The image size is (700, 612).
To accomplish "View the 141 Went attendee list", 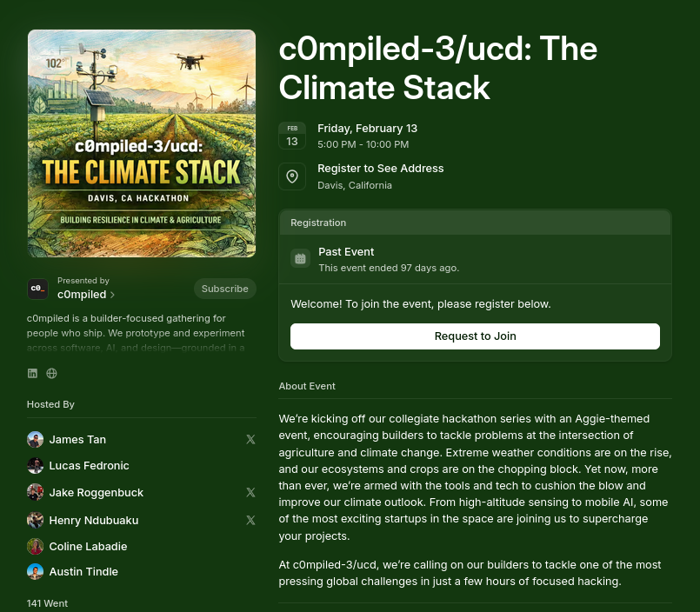I will 47,603.
